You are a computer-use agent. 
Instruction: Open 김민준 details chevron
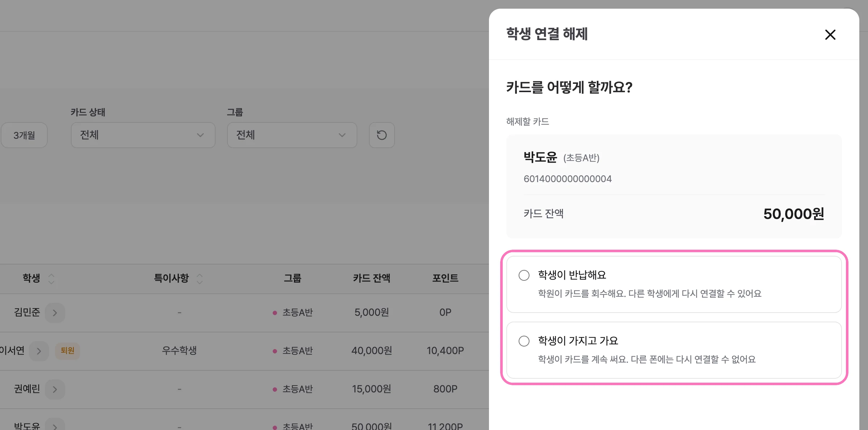coord(55,313)
